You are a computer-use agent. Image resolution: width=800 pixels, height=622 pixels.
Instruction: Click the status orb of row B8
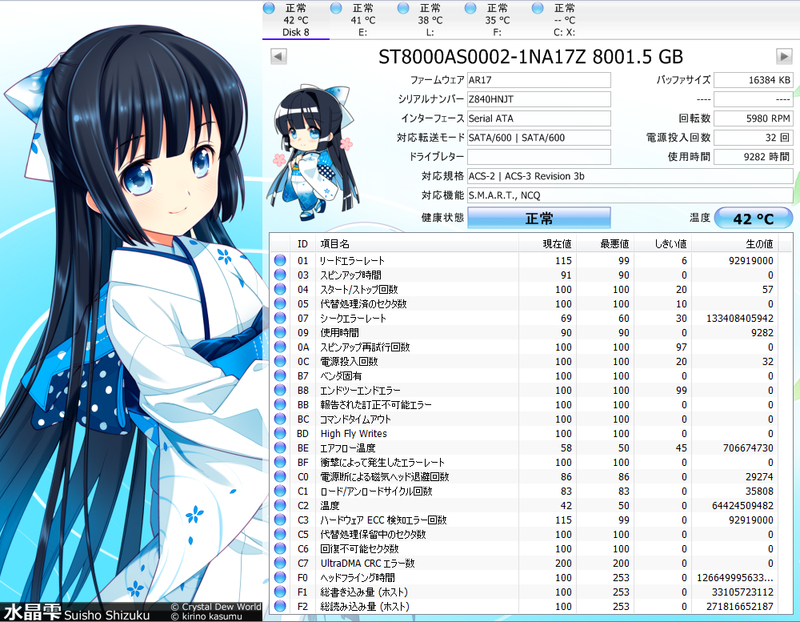tap(280, 390)
